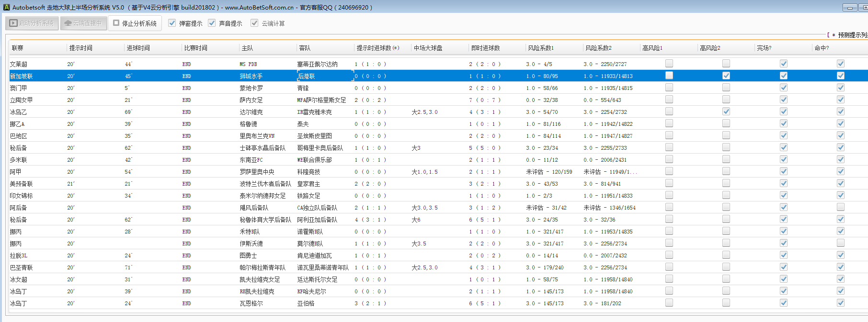Disable the 声音提示 sound alert checkbox

212,23
